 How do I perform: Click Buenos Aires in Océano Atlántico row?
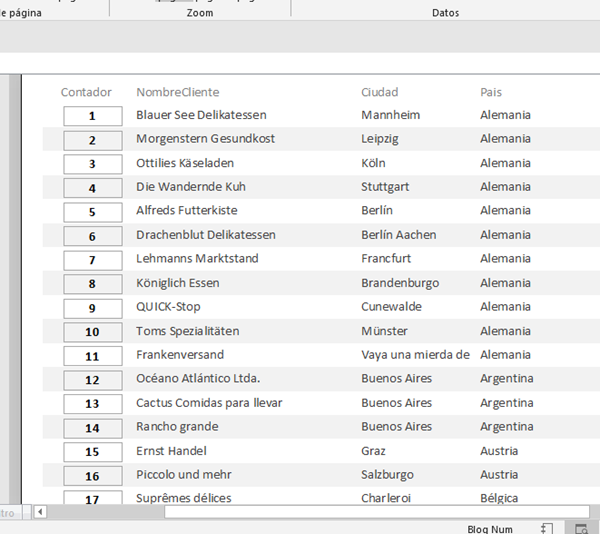click(x=396, y=379)
